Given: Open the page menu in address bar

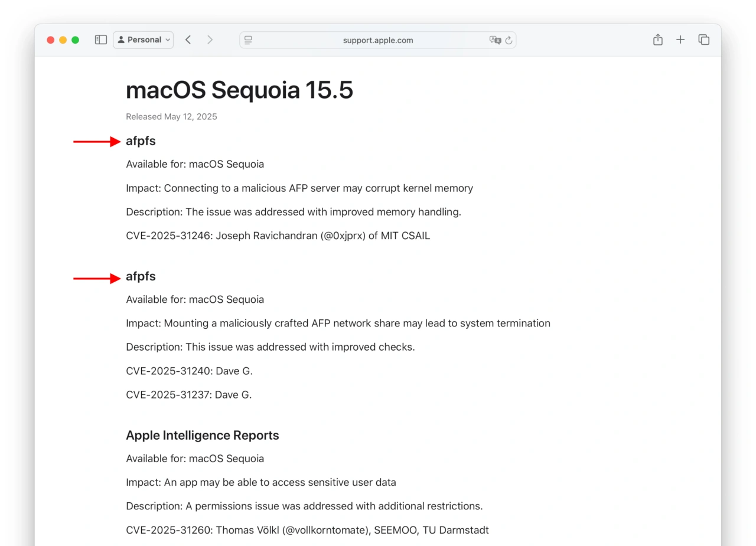Looking at the screenshot, I should 248,40.
